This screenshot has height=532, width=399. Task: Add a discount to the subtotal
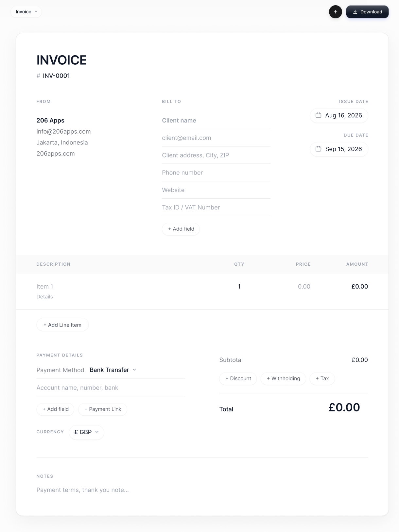[x=238, y=378]
